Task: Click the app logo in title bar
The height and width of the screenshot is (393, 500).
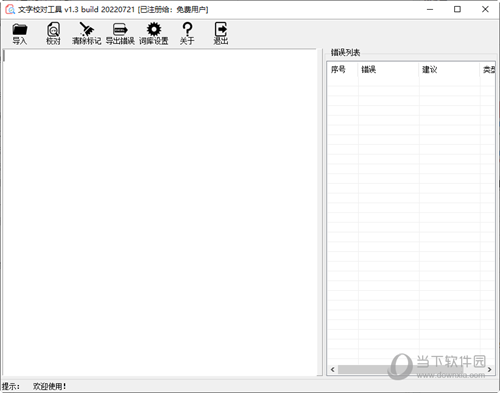Action: click(10, 9)
